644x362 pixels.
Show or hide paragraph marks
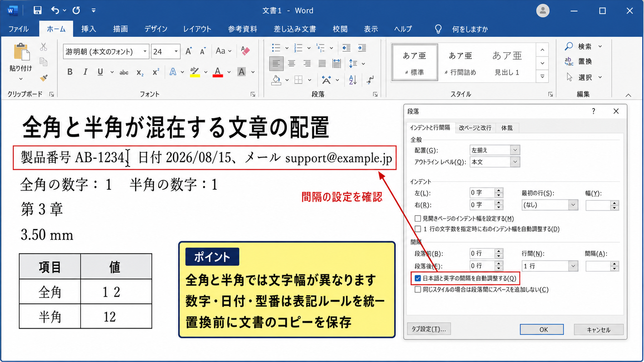point(370,80)
